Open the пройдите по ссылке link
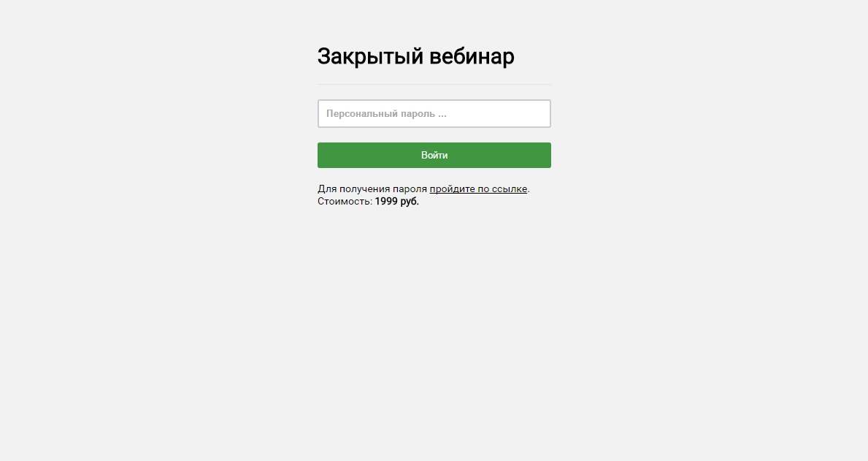 point(478,189)
